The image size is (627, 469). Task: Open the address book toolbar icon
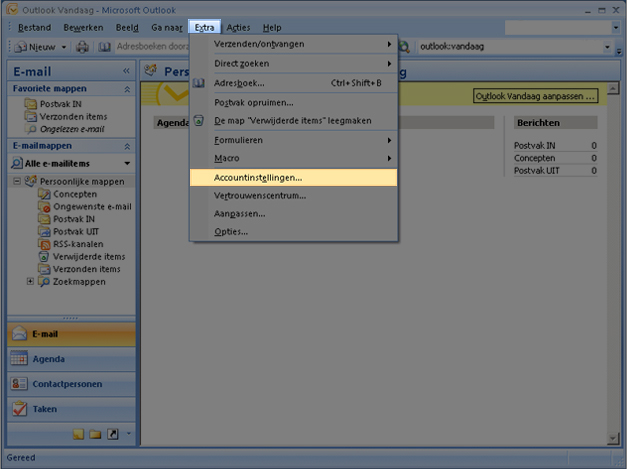click(x=104, y=47)
